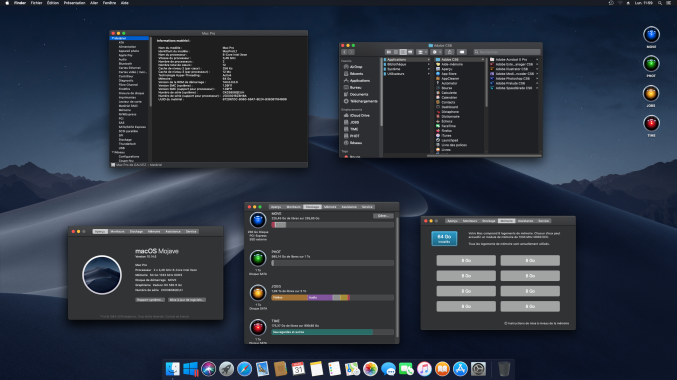Select orange JOBS drive icon on desktop
The width and height of the screenshot is (677, 380).
pyautogui.click(x=651, y=94)
